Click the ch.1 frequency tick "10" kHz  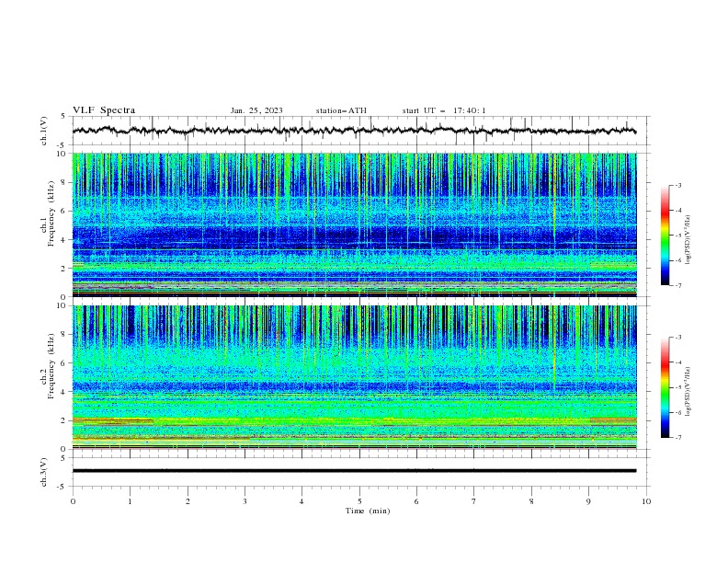(x=63, y=154)
